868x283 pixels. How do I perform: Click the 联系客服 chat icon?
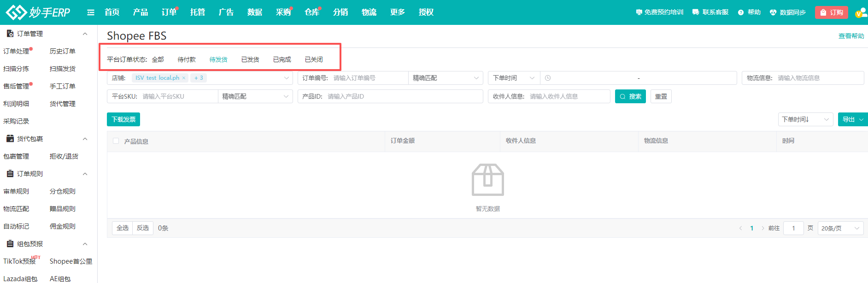(696, 12)
